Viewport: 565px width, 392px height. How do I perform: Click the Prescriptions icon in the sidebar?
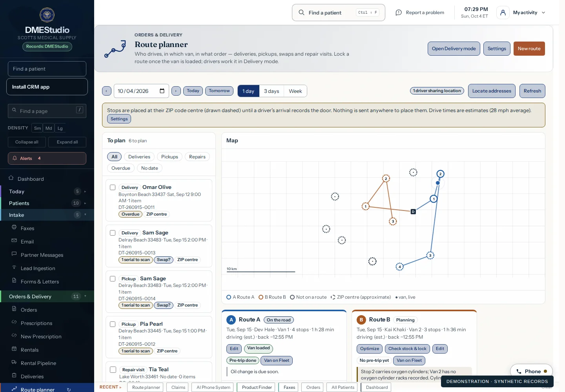point(14,322)
